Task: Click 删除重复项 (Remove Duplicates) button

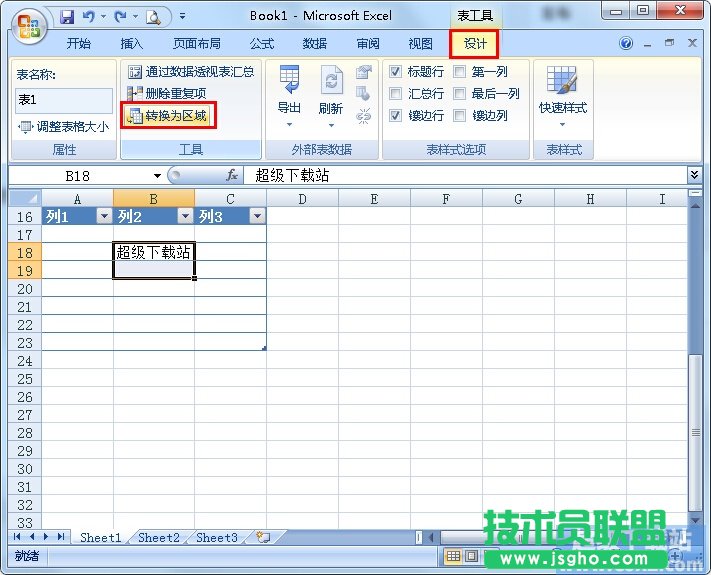Action: coord(167,94)
